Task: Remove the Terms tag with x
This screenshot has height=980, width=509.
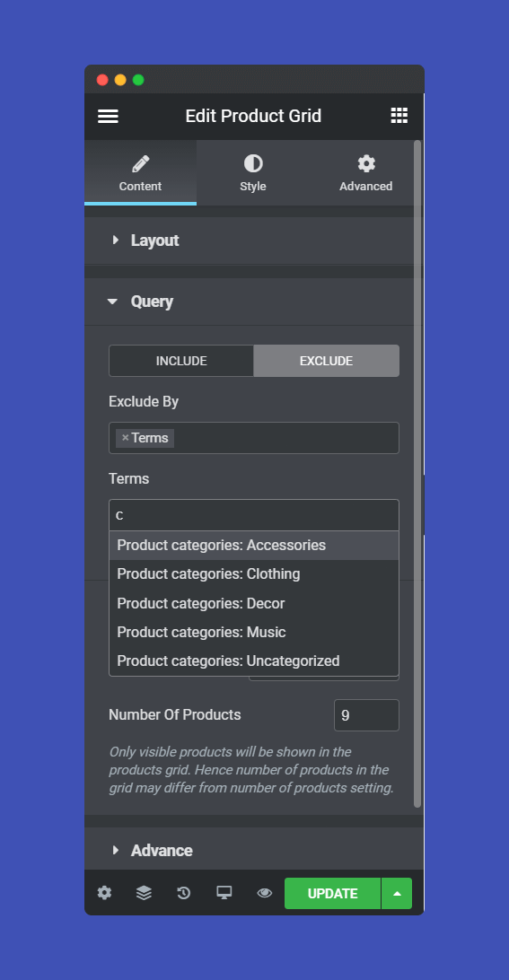Action: click(125, 438)
